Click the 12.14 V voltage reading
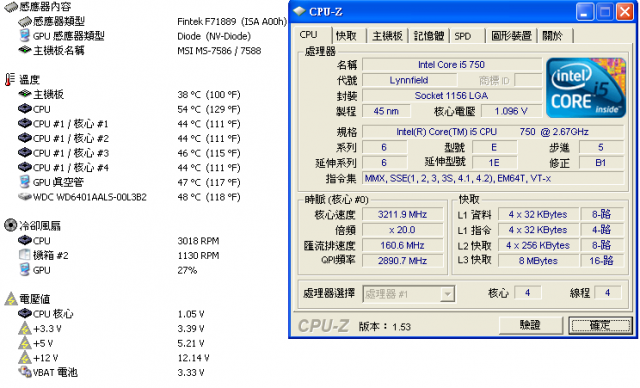The height and width of the screenshot is (388, 640). [x=193, y=358]
